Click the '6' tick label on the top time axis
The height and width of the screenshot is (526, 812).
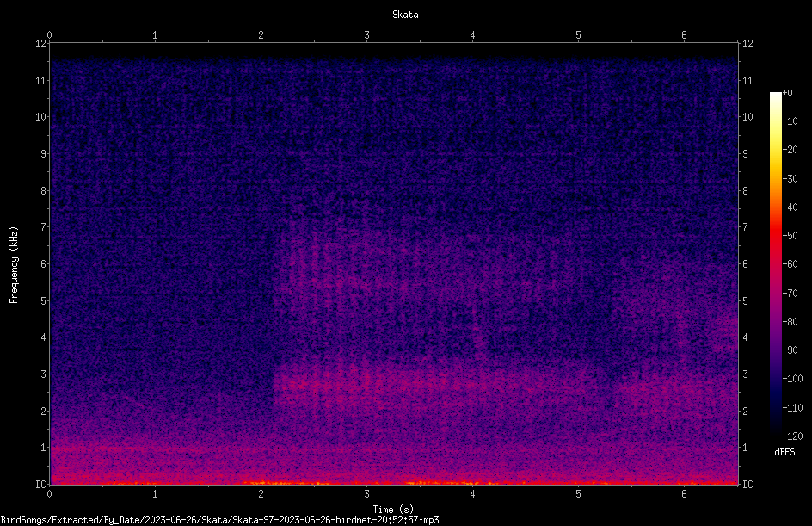[684, 35]
